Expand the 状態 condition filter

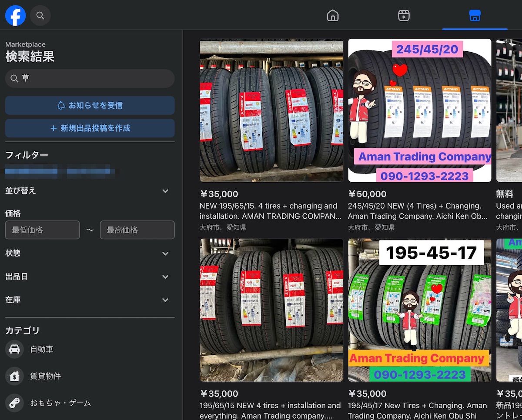click(x=165, y=253)
